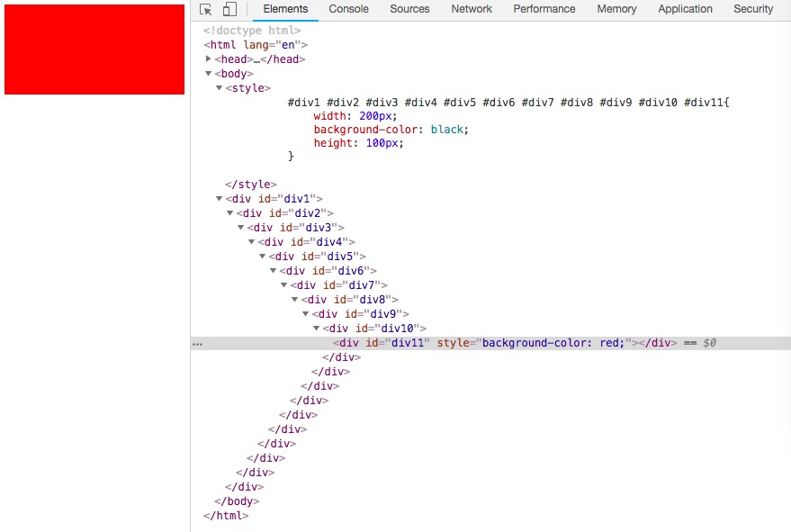
Task: Select the div id="div1" tag
Action: 274,199
